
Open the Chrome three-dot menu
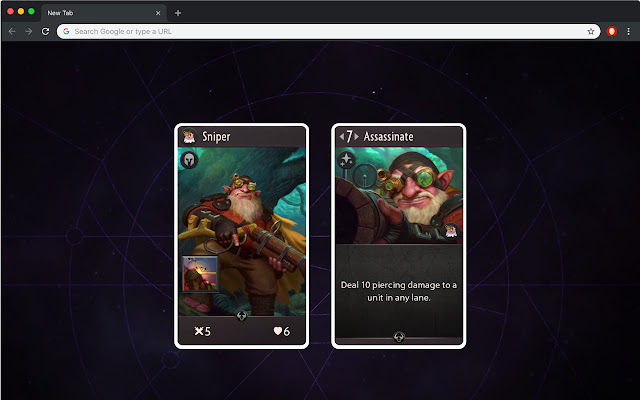[x=628, y=31]
